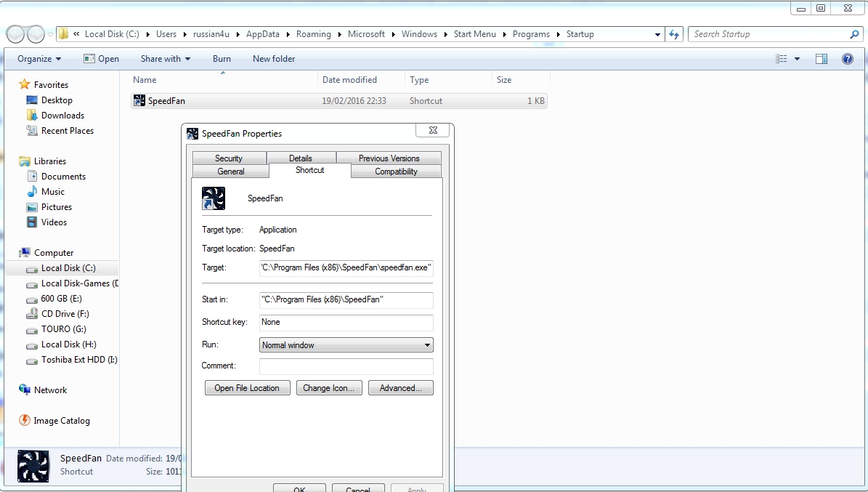Viewport: 868px width, 492px height.
Task: Click the Open toolbar button
Action: pos(101,59)
